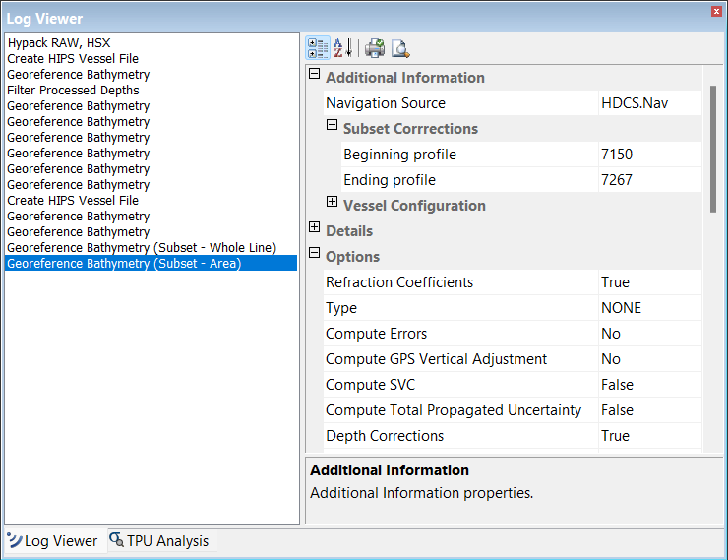Click the property grid vertical scrollbar
The width and height of the screenshot is (728, 560).
click(x=714, y=148)
